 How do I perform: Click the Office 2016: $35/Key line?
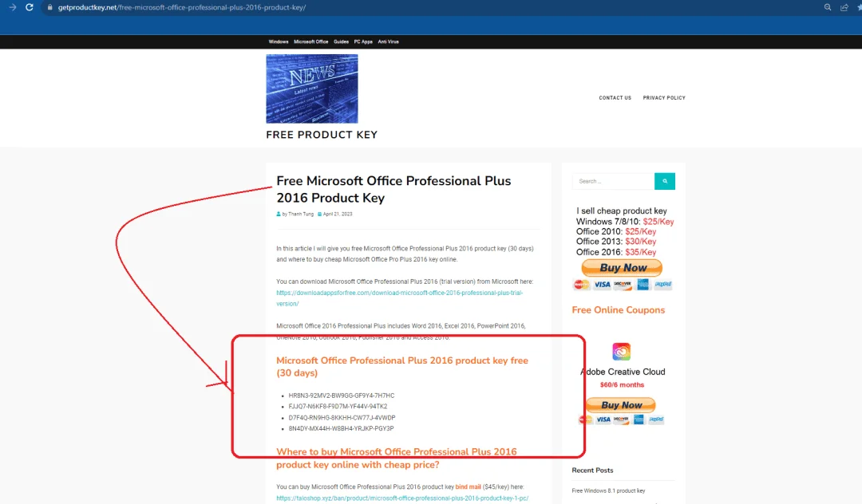coord(615,252)
